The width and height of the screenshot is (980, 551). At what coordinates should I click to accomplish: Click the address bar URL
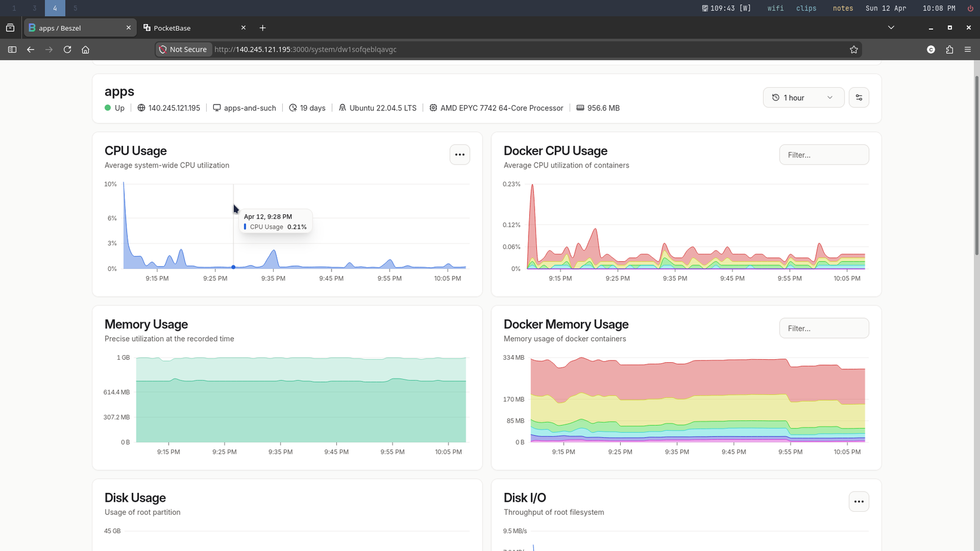[305, 49]
